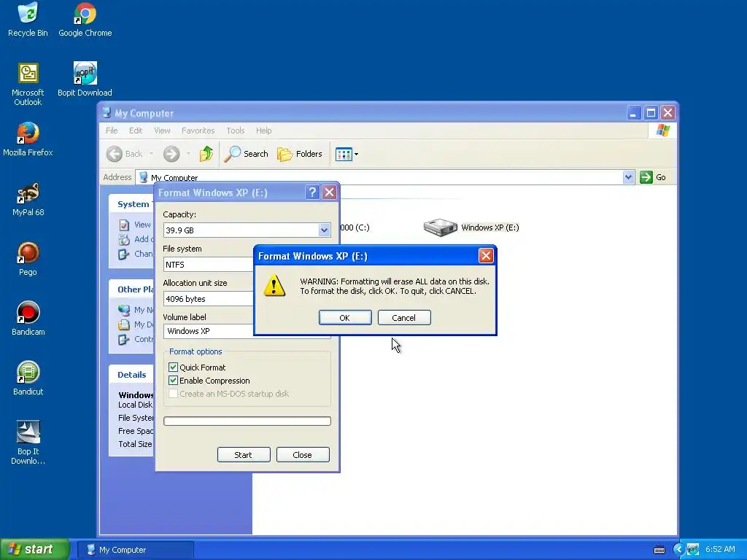747x560 pixels.
Task: Click the Search toolbar button
Action: [x=246, y=154]
